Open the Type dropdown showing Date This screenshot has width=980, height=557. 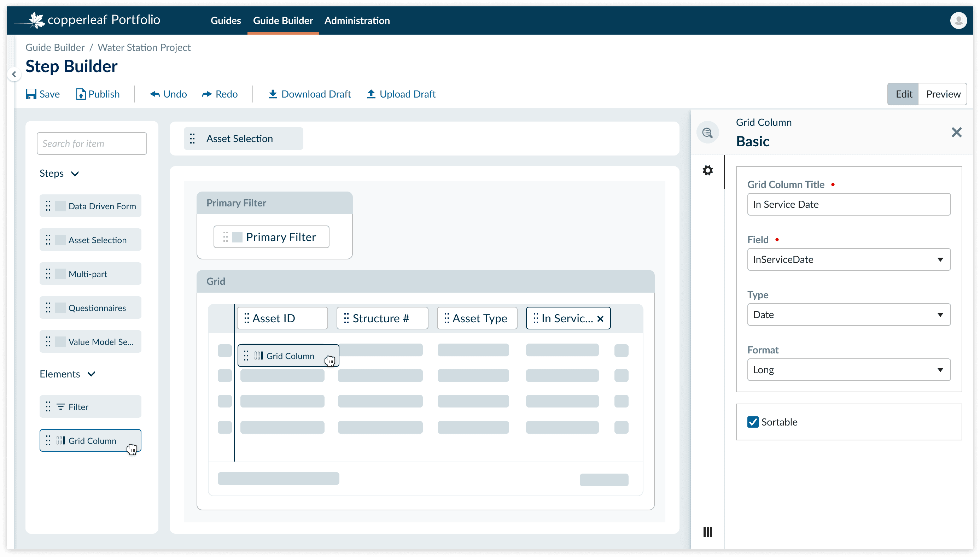848,315
